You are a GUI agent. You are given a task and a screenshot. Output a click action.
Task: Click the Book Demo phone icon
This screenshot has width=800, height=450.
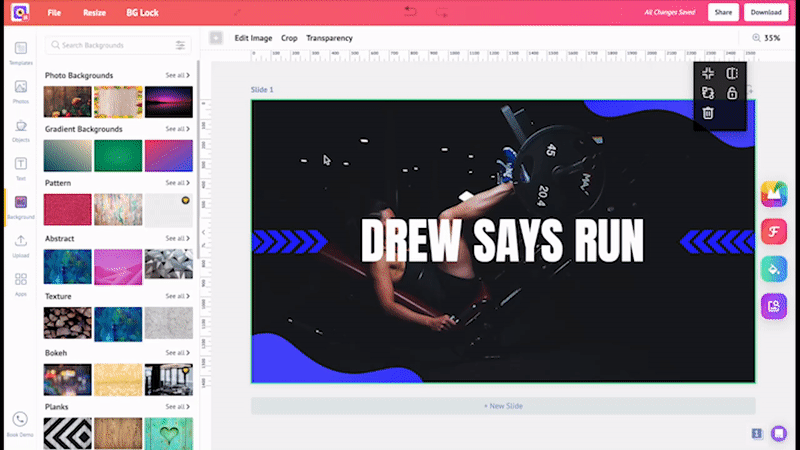tap(20, 419)
